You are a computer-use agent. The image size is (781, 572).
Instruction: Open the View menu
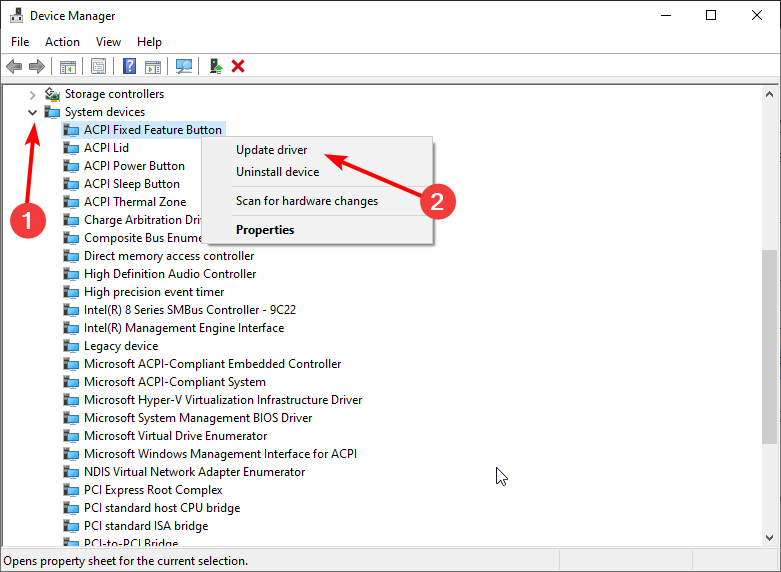108,42
